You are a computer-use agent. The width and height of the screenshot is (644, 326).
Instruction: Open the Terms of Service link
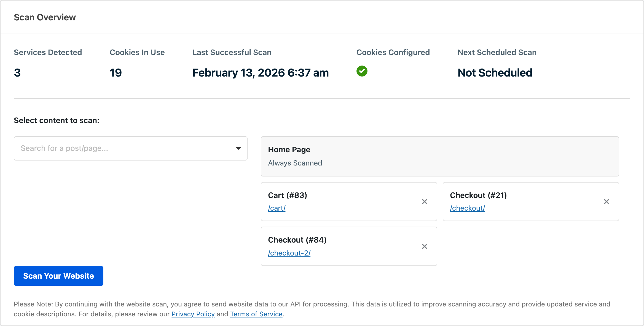pos(256,314)
